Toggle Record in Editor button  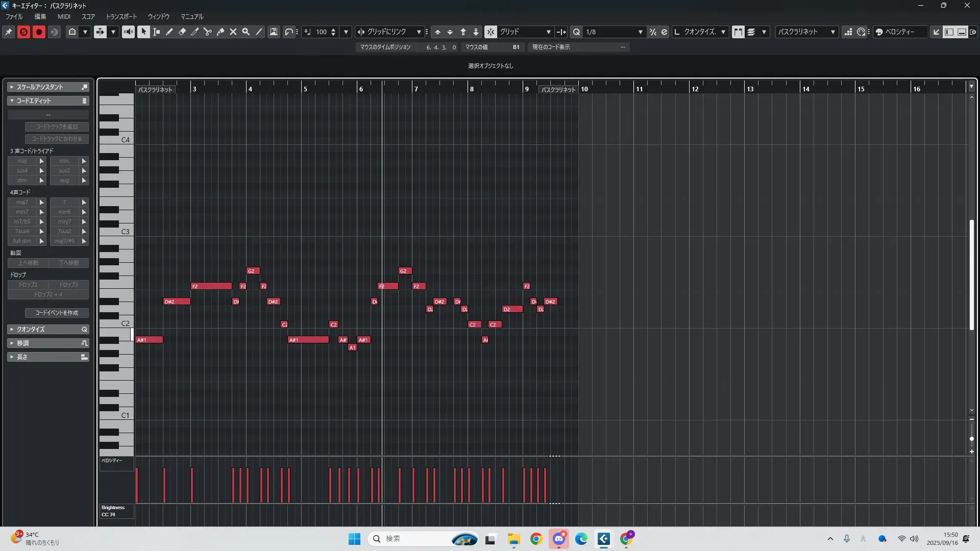(x=39, y=32)
